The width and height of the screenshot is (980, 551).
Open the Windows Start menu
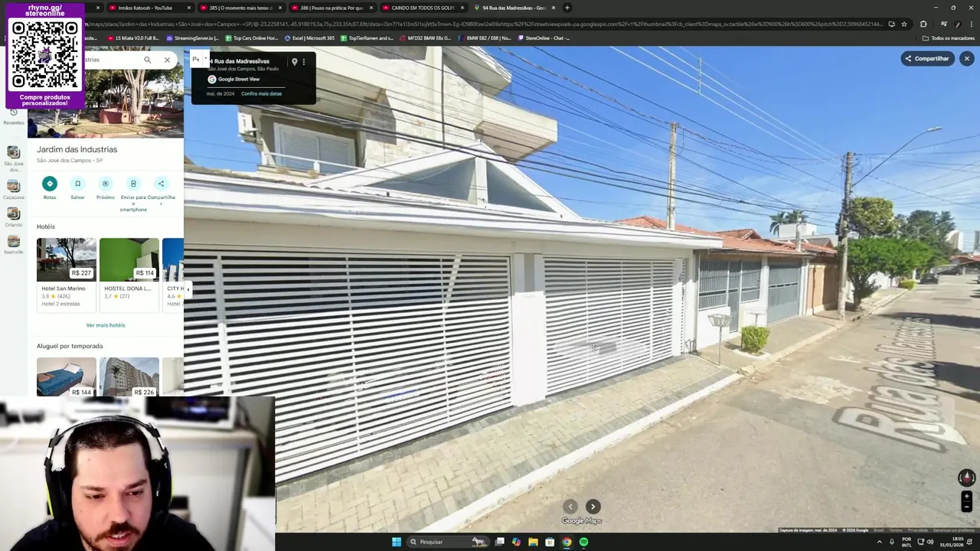[397, 542]
